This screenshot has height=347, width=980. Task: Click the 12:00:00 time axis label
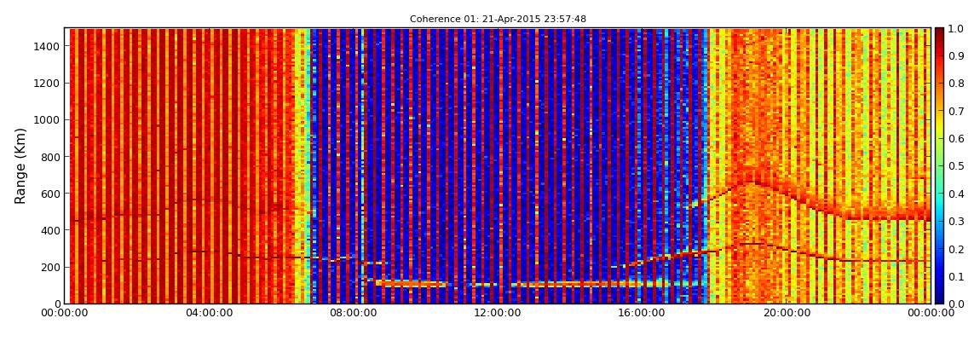(x=498, y=313)
